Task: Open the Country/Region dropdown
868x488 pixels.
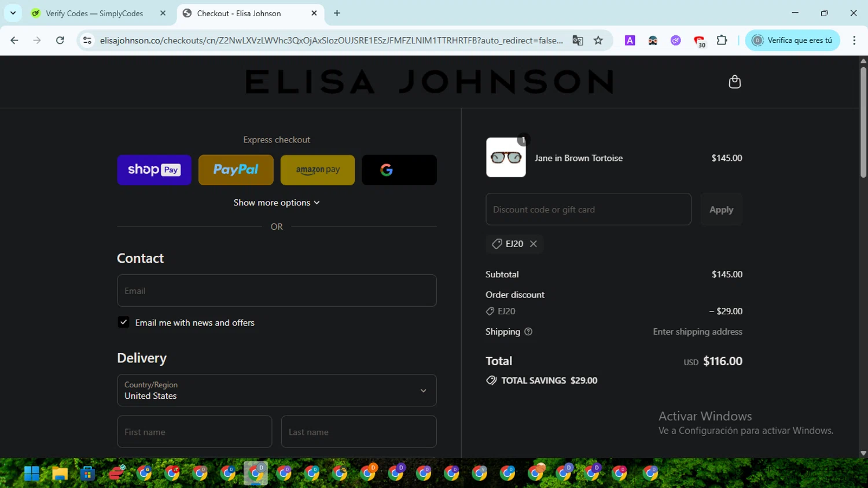Action: (x=277, y=390)
